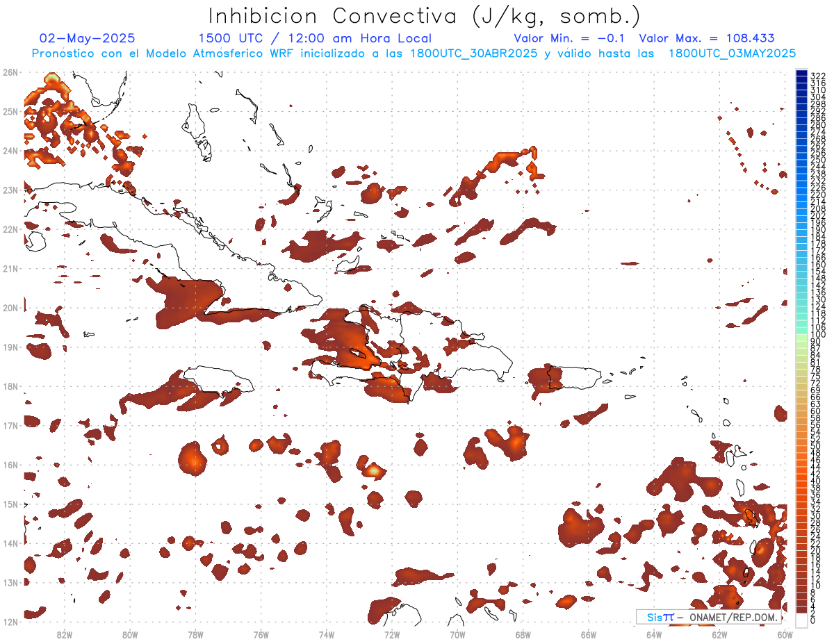This screenshot has width=834, height=644.
Task: Click the 24N latitude label
Action: click(x=10, y=151)
